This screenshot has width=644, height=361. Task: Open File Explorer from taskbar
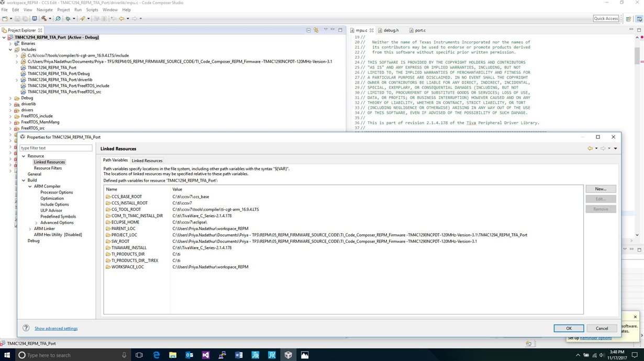[172, 355]
